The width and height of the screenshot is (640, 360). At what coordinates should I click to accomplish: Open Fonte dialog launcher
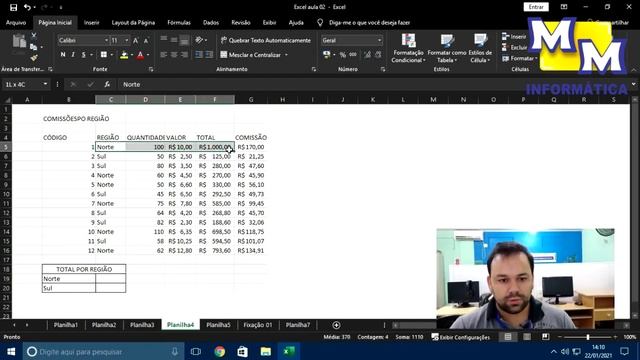151,69
